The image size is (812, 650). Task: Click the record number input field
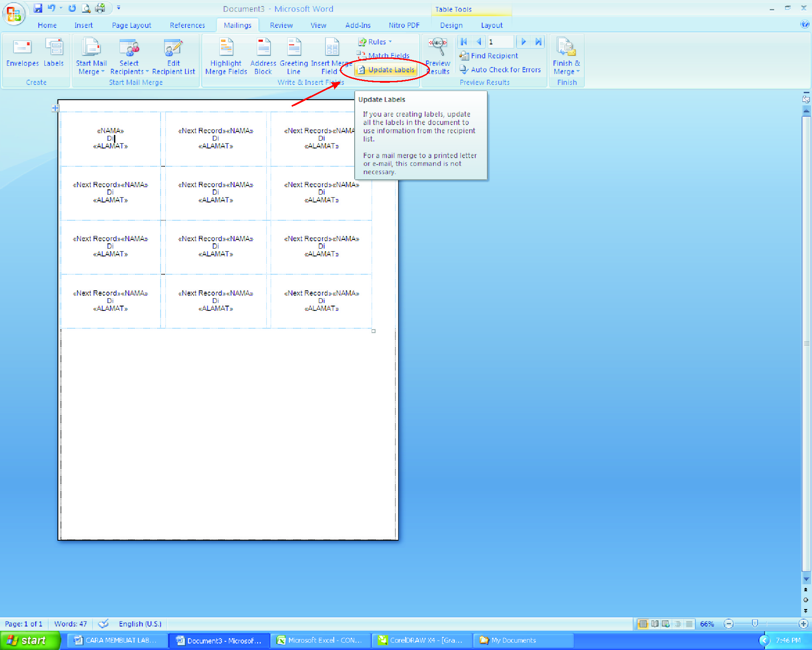click(500, 42)
